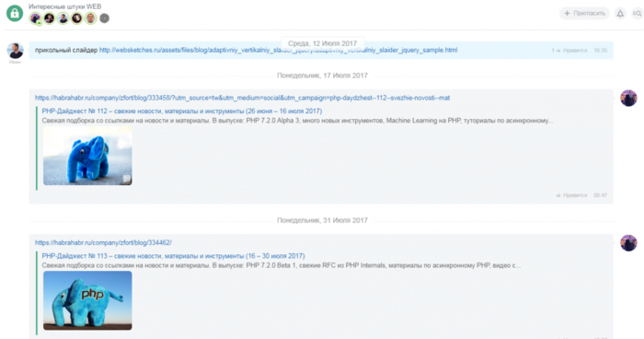
Task: Open the habrahabr blog/334462 link
Action: (x=103, y=242)
